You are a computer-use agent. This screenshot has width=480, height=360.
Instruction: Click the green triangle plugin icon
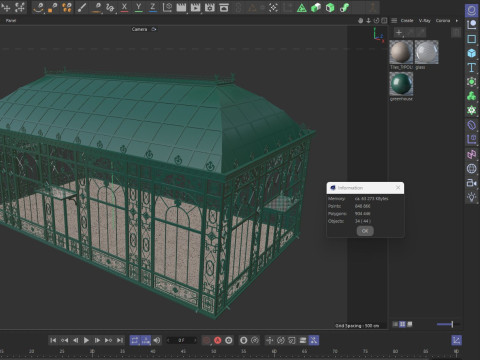(302, 7)
